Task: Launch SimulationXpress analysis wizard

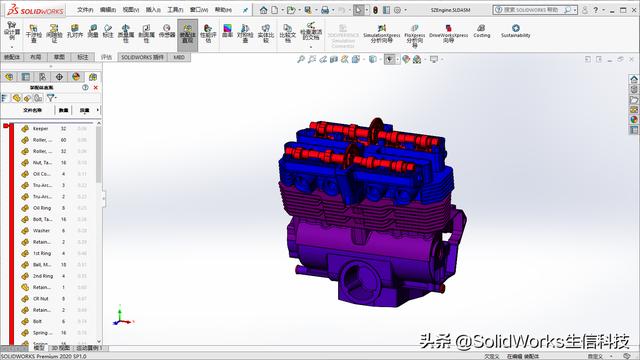Action: click(382, 33)
